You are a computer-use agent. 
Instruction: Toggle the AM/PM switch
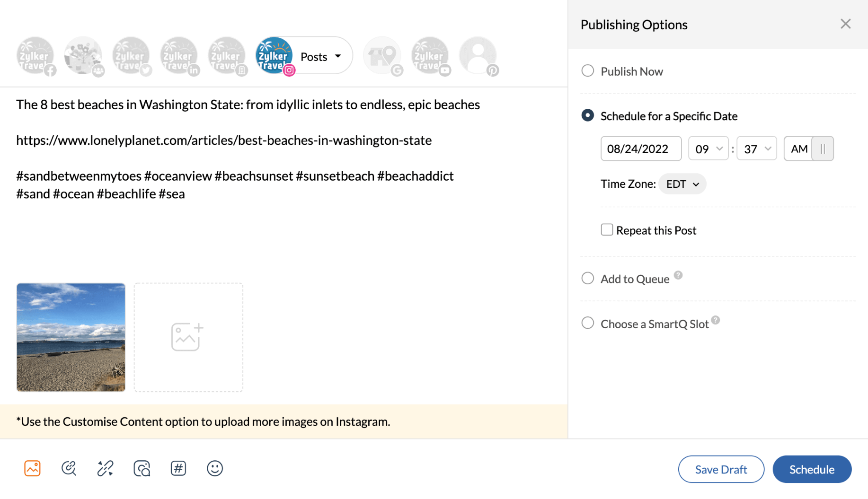808,149
